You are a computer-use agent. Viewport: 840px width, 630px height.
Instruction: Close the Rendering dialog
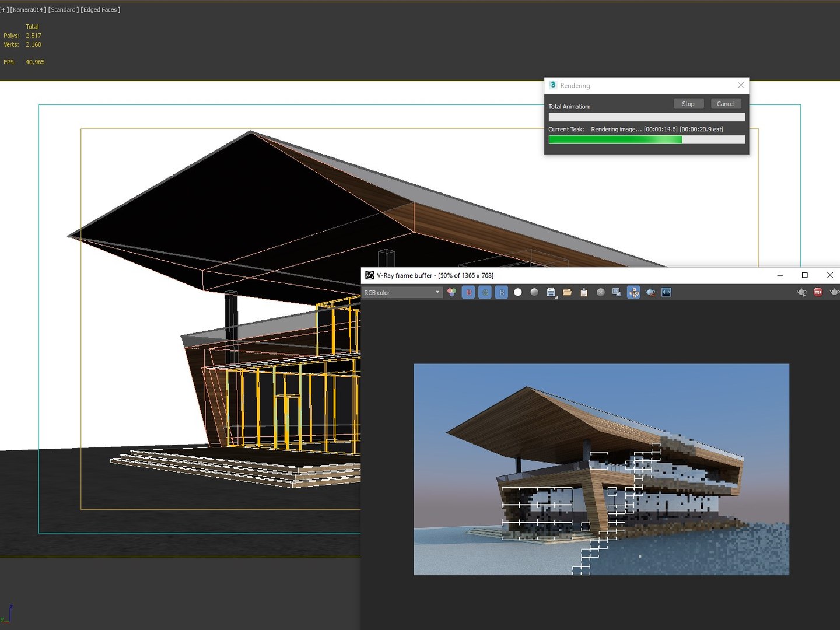(x=741, y=85)
